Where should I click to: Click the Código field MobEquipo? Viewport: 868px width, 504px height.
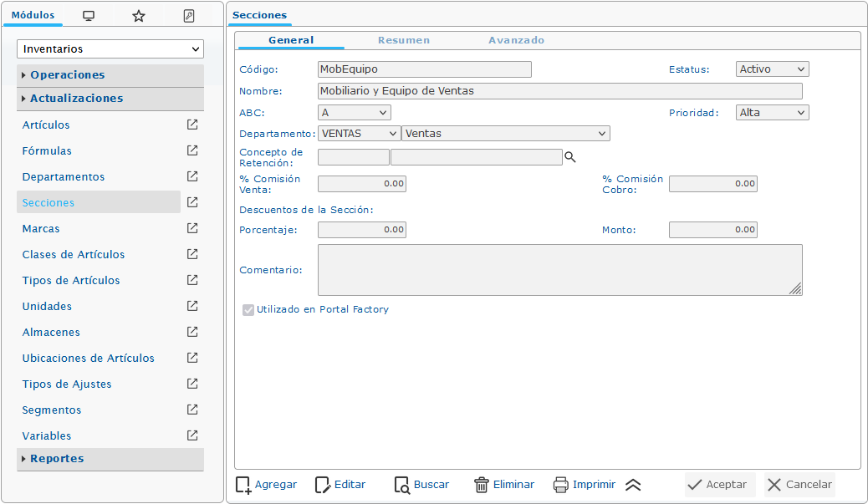[x=425, y=69]
